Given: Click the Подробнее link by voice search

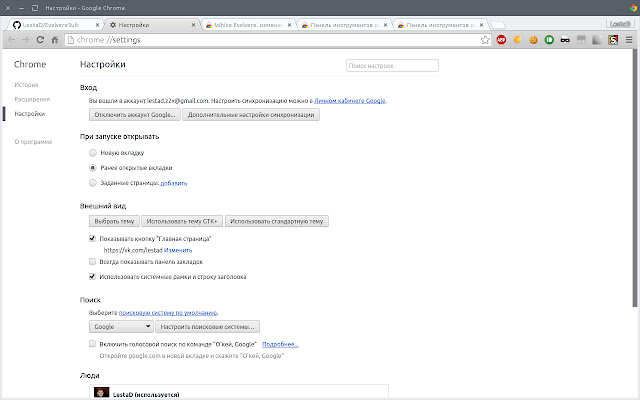Looking at the screenshot, I should click(280, 344).
